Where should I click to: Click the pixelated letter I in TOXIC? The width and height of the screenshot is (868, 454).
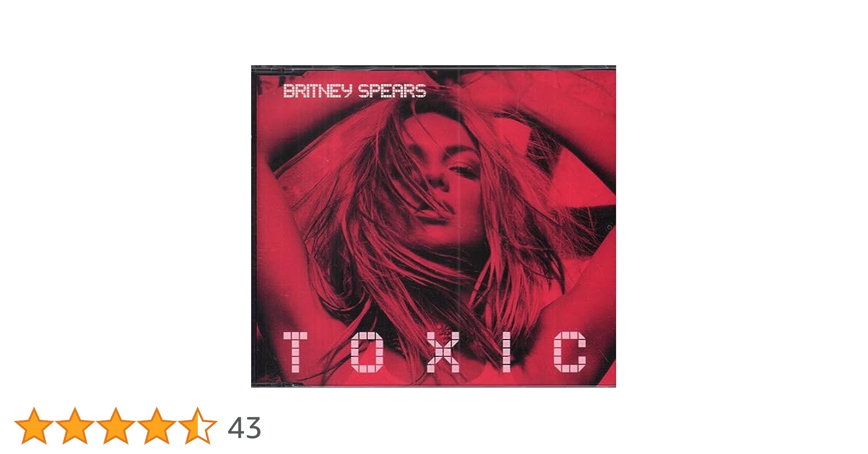click(506, 352)
